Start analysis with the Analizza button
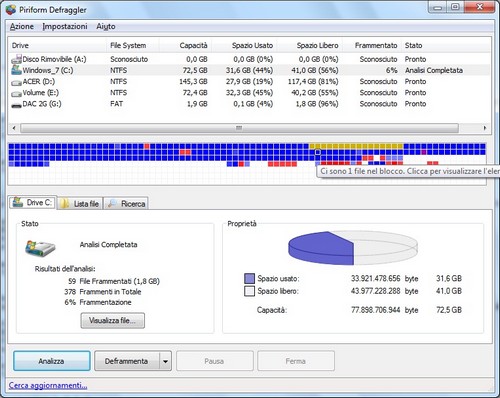This screenshot has height=398, width=500. click(x=52, y=361)
